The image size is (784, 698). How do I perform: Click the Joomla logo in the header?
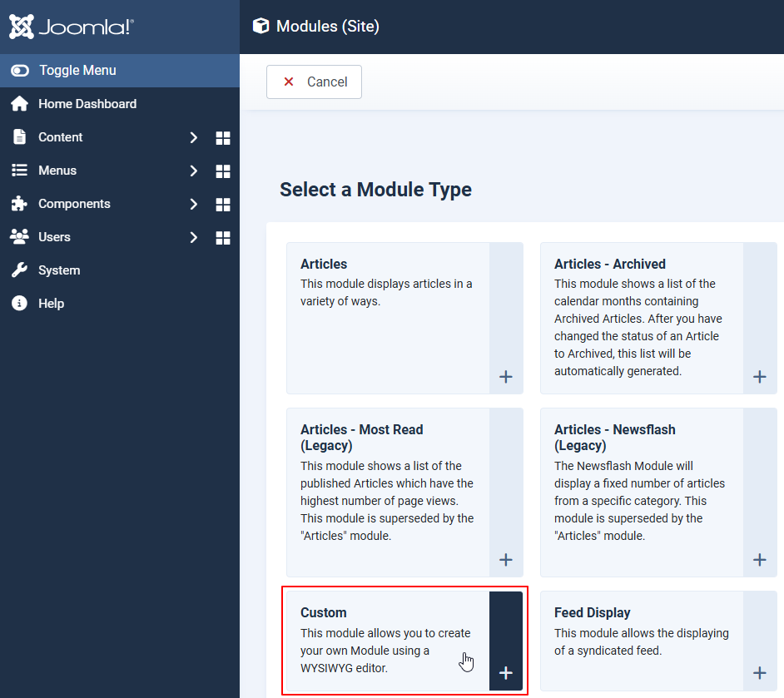tap(71, 27)
